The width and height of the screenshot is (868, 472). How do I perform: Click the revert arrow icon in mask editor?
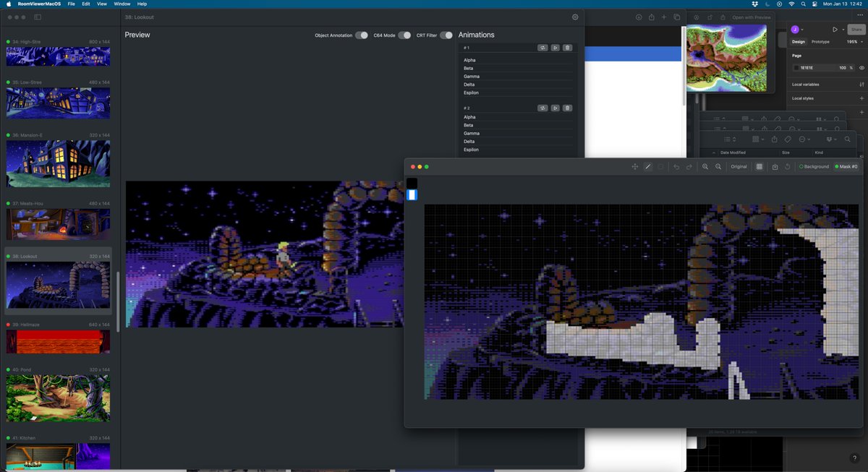pyautogui.click(x=787, y=167)
